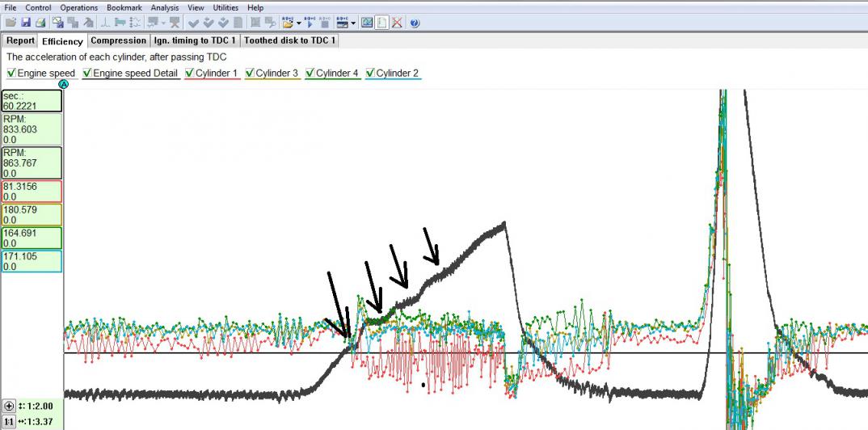The width and height of the screenshot is (868, 430).
Task: Click the blue help question mark icon
Action: 415,23
